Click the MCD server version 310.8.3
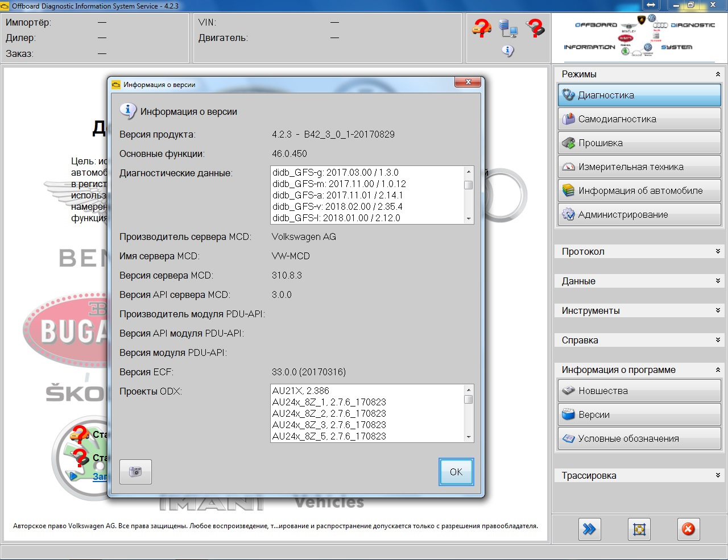This screenshot has height=560, width=728. click(287, 275)
